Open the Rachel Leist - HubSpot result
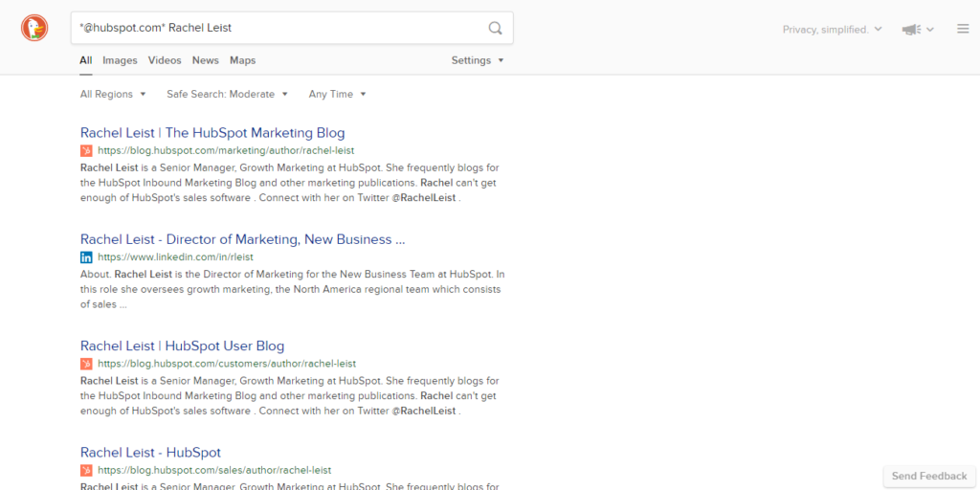 [150, 453]
